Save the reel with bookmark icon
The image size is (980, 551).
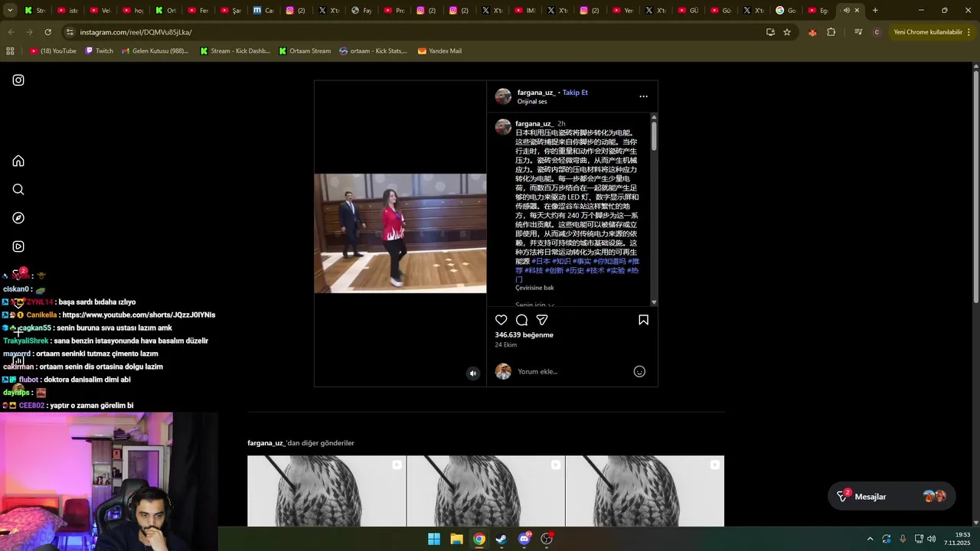[x=643, y=320]
